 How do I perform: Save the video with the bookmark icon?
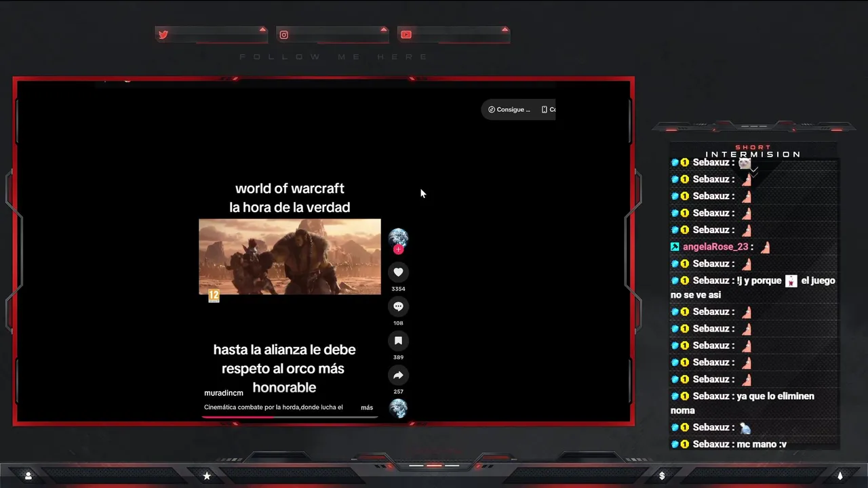[x=398, y=340]
